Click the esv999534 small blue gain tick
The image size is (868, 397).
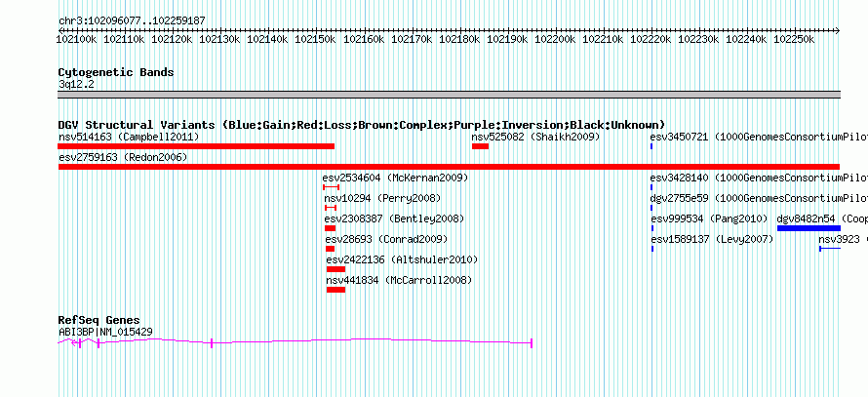click(652, 228)
